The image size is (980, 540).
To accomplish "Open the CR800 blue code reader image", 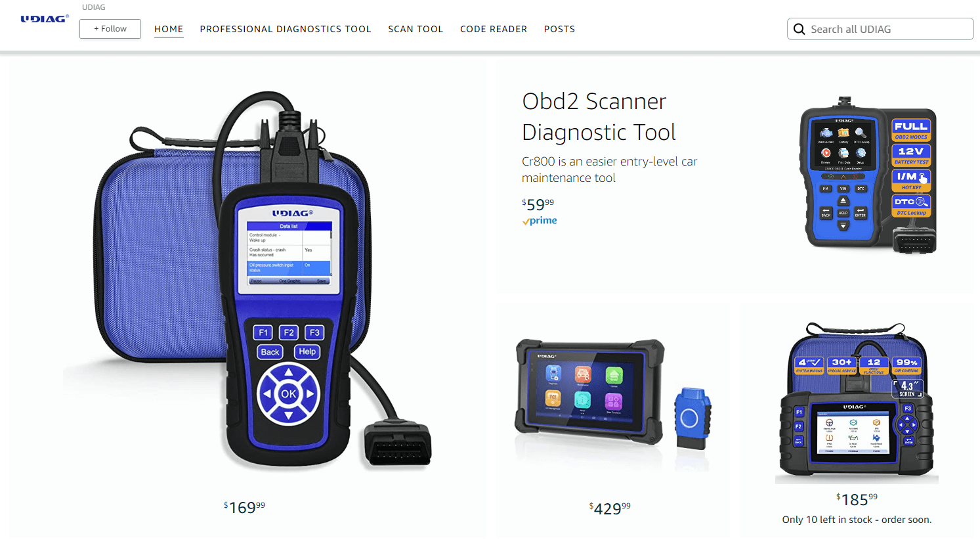I will pos(868,175).
